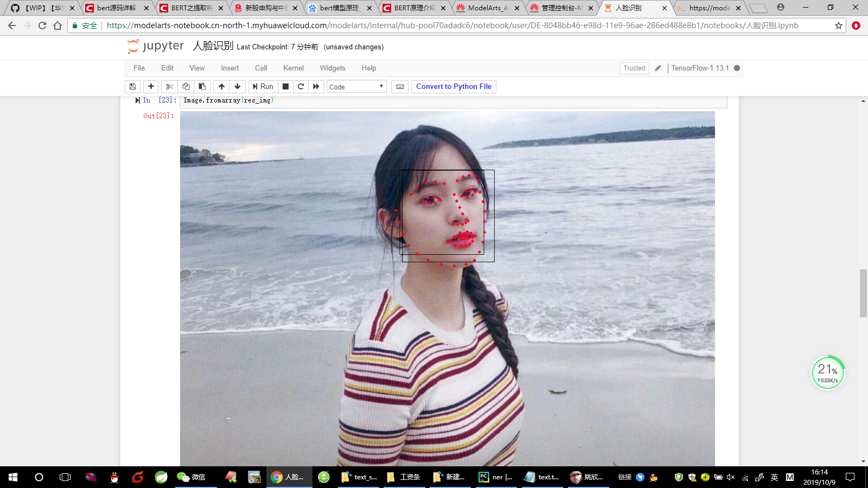This screenshot has width=868, height=488.
Task: Paste cells below icon
Action: pos(202,87)
